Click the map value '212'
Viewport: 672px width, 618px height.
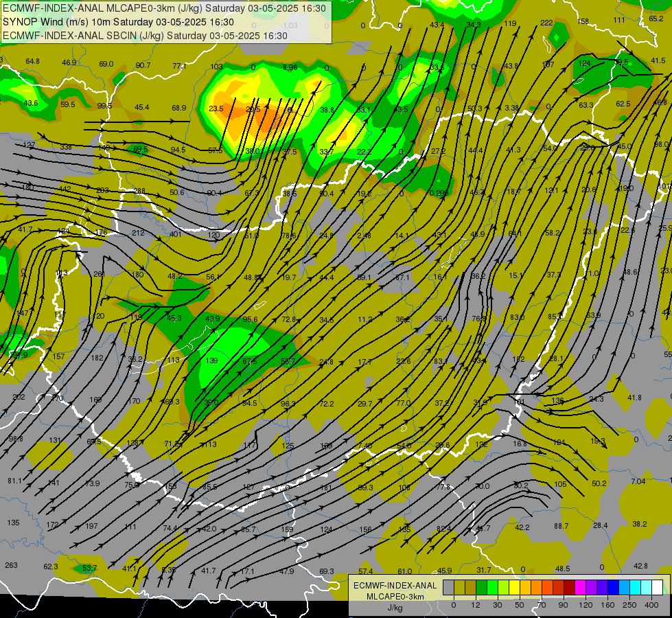138,233
